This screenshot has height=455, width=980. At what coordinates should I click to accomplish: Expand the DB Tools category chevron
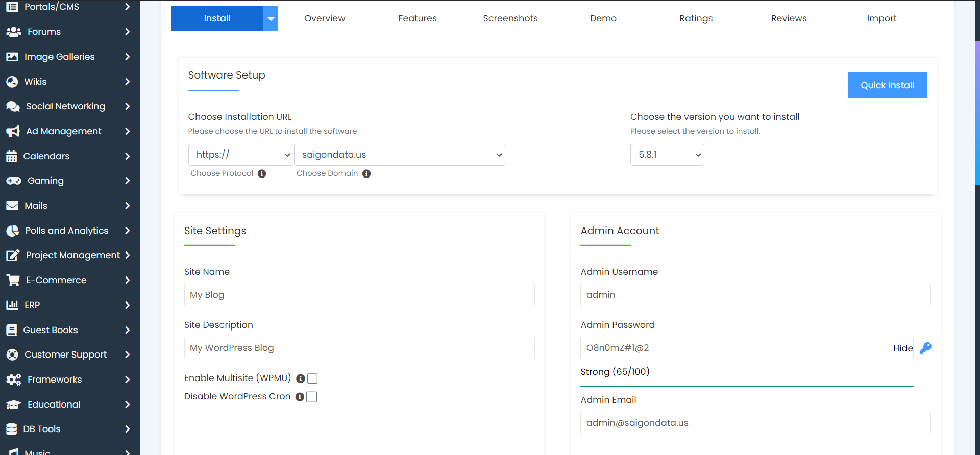tap(127, 429)
